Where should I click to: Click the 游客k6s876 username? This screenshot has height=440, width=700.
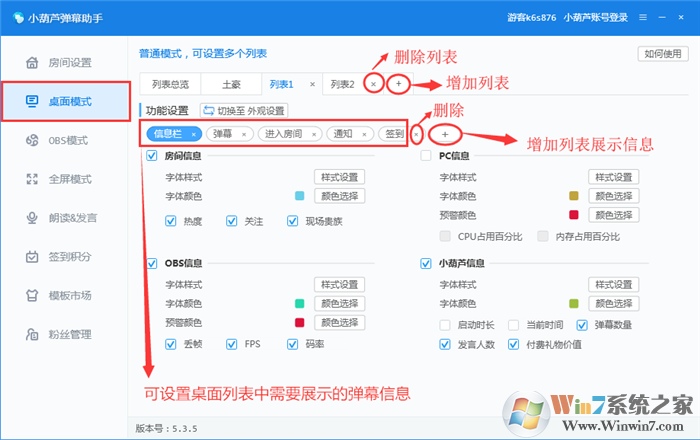pos(532,18)
